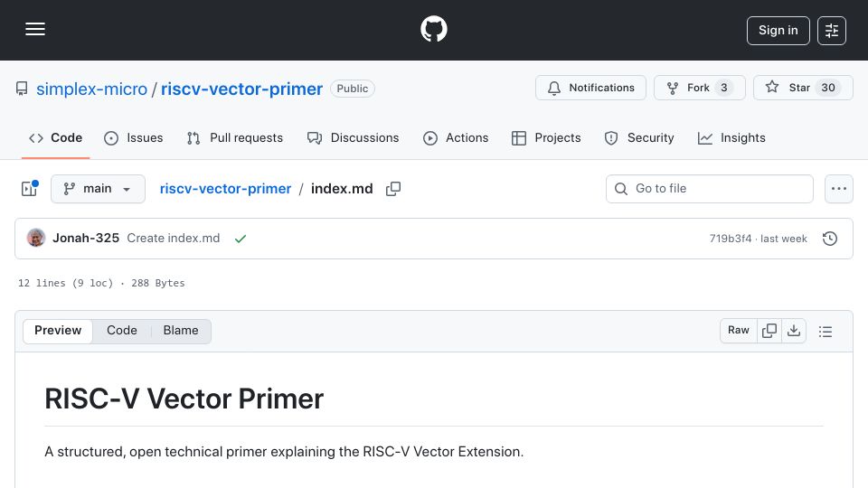The image size is (868, 488).
Task: Click the Public visibility badge
Action: [353, 89]
